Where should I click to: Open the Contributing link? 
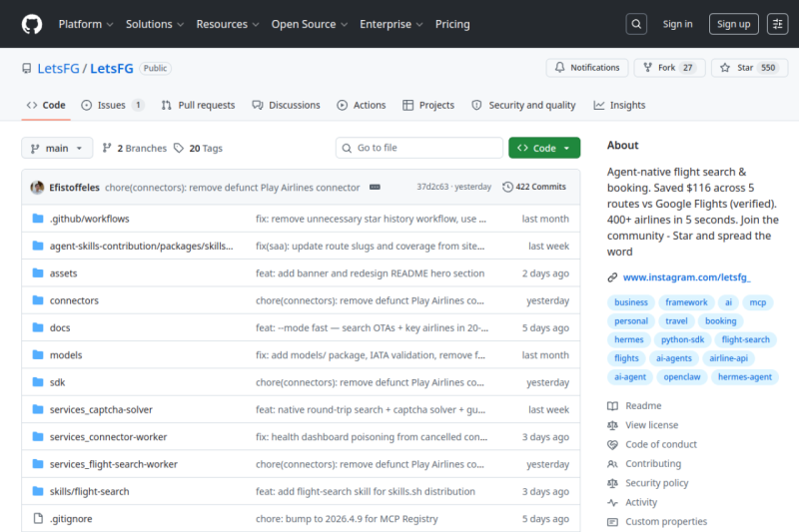pyautogui.click(x=644, y=464)
